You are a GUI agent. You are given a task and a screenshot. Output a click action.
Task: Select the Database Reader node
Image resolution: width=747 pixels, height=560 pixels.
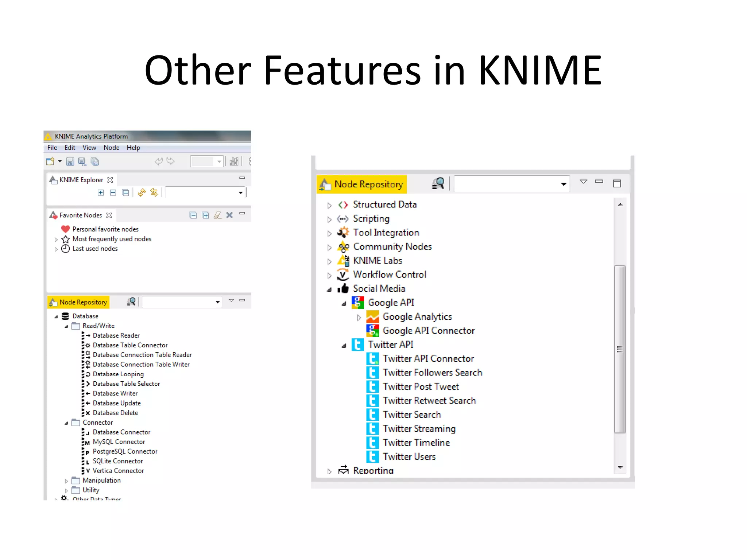click(x=116, y=335)
